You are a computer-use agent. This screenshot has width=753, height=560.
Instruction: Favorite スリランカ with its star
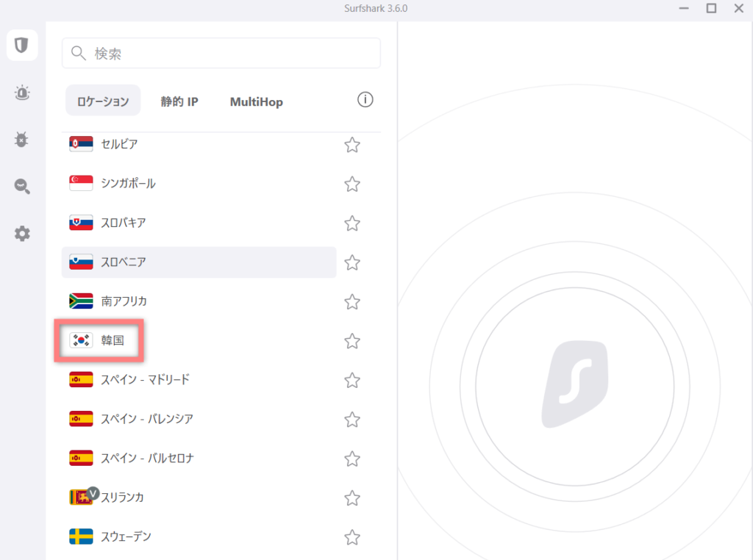pyautogui.click(x=352, y=498)
